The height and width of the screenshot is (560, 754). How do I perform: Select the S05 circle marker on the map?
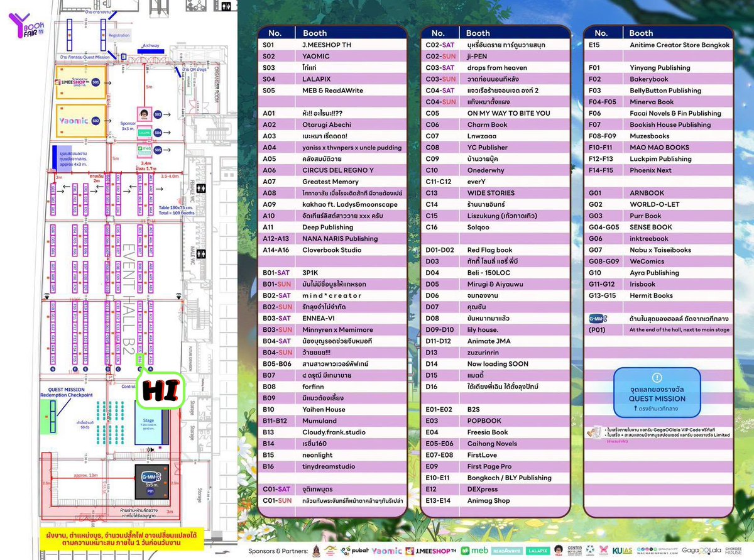pyautogui.click(x=158, y=150)
